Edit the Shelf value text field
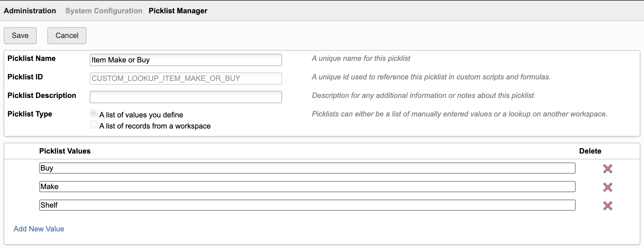Screen dimensions: 644x249 [x=307, y=205]
